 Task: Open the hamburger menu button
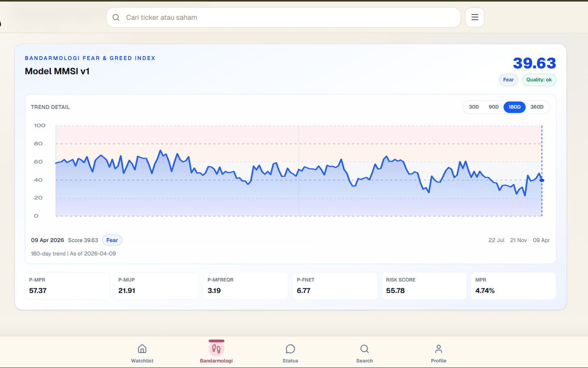point(474,17)
